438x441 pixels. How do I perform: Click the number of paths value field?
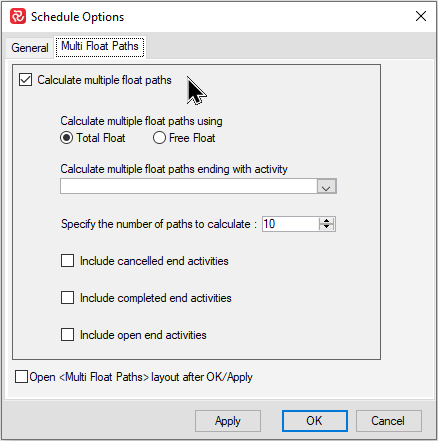290,224
